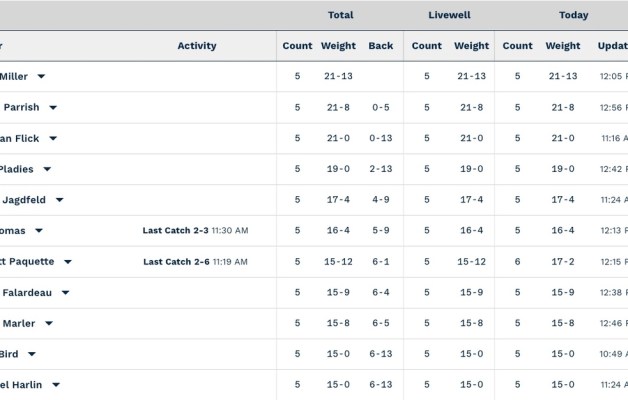Sort by the Back column header
Image resolution: width=628 pixels, height=400 pixels.
pos(380,46)
